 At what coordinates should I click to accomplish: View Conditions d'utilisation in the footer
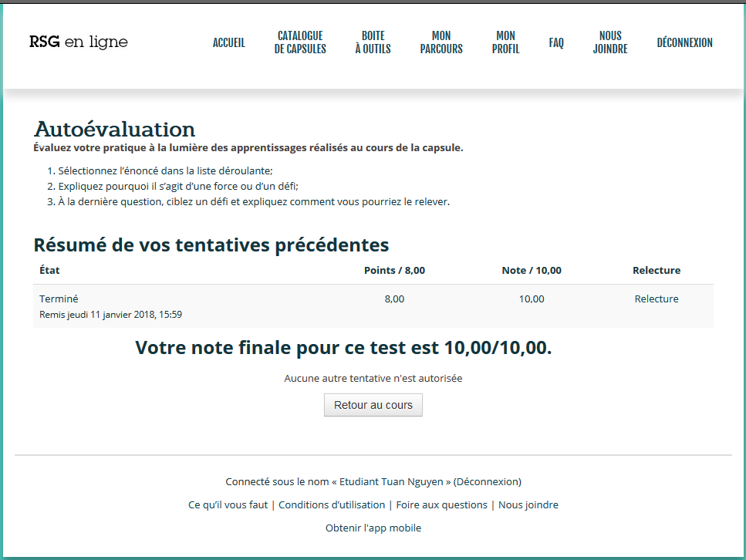[332, 505]
